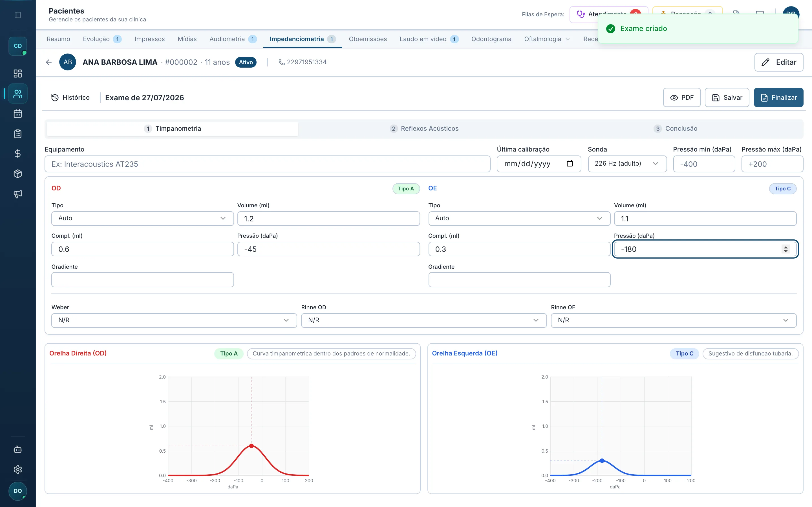Collapse the sidebar panel icon

click(18, 15)
